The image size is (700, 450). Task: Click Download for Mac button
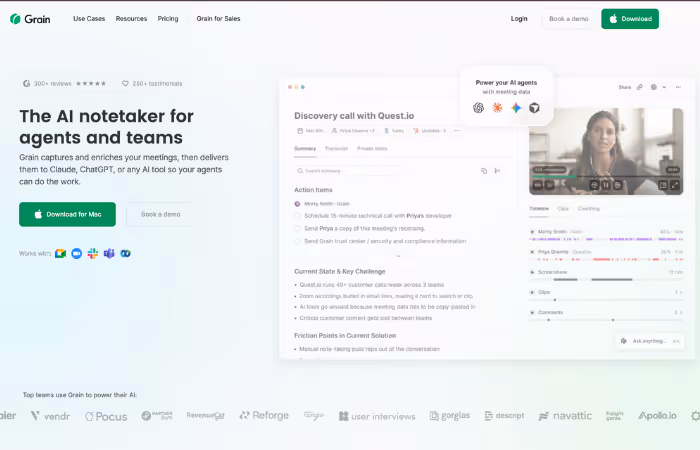click(x=67, y=214)
